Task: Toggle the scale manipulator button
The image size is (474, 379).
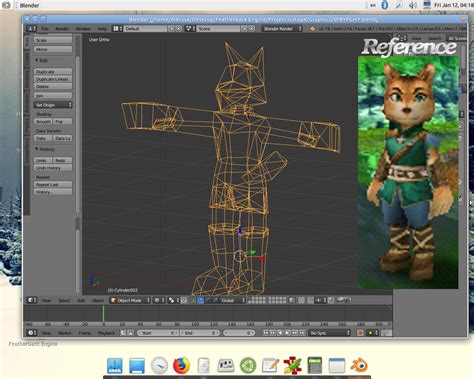Action: (215, 300)
